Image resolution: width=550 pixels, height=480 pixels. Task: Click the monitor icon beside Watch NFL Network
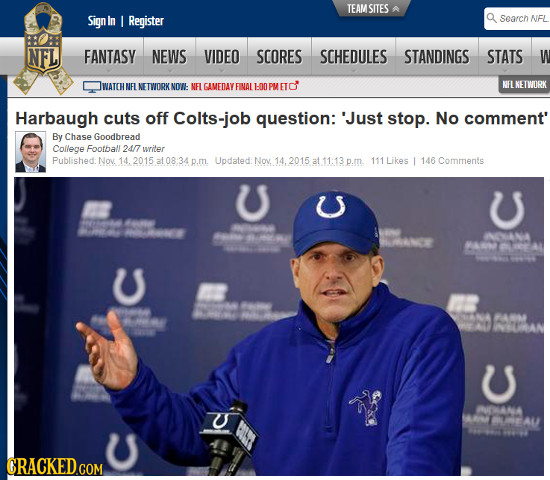(92, 87)
